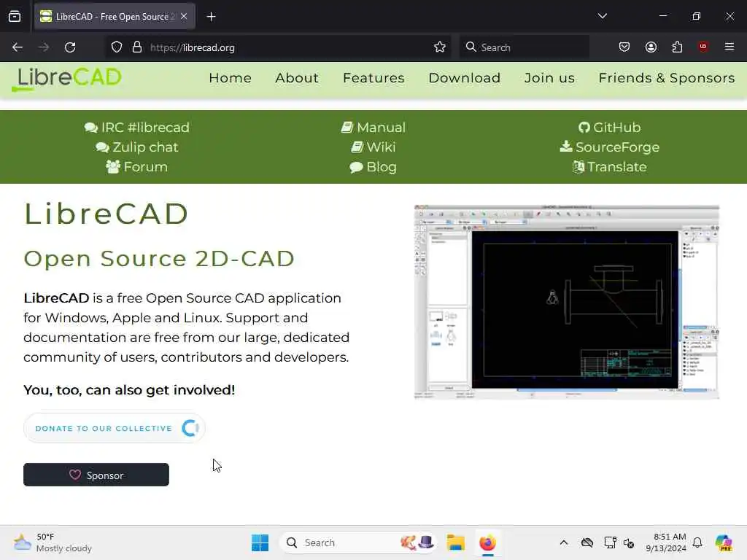Viewport: 747px width, 560px height.
Task: Open the Firefox View icon
Action: 15,17
